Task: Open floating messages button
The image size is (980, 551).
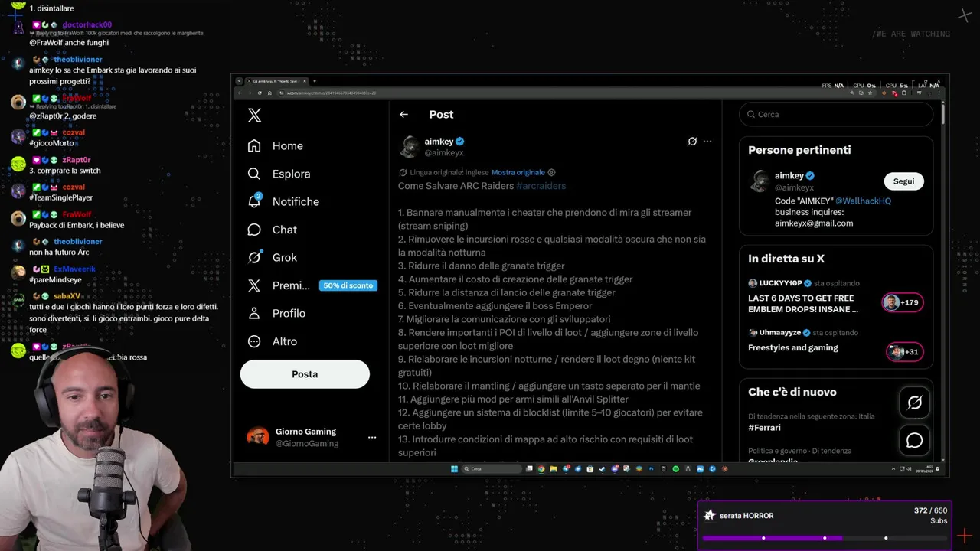Action: click(x=915, y=441)
